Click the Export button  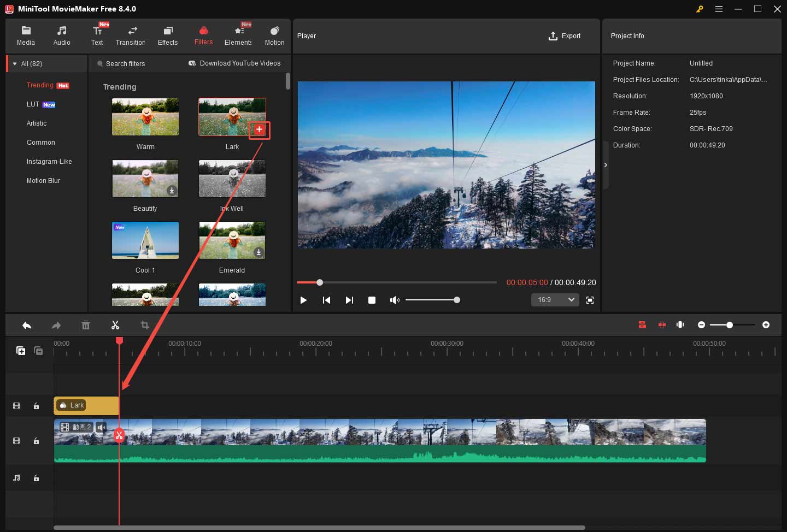coord(565,36)
